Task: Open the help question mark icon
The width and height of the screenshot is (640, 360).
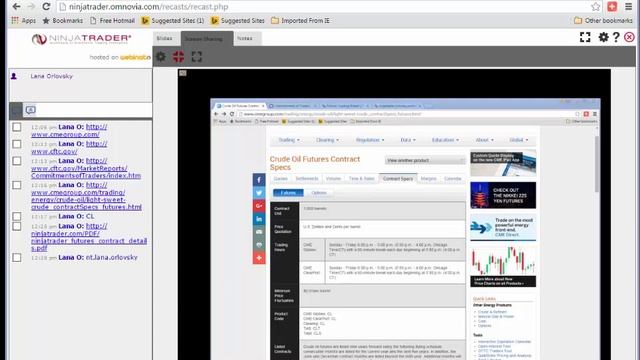Action: click(x=616, y=37)
